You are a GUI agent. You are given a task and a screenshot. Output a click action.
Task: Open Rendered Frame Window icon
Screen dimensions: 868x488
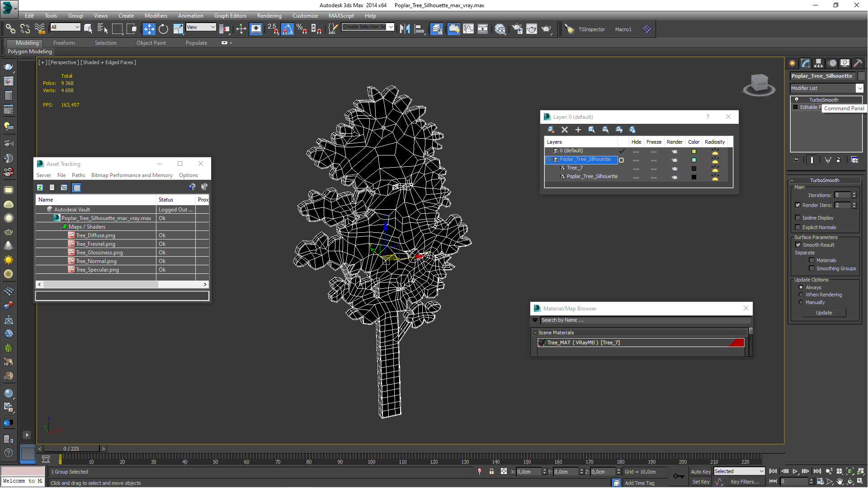click(x=532, y=29)
